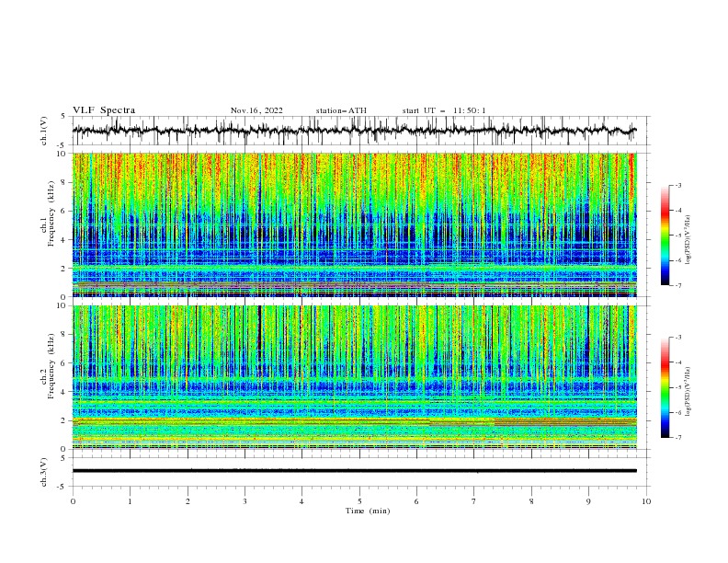728x563 pixels.
Task: Click the 'station=ATH' label
Action: pyautogui.click(x=341, y=110)
